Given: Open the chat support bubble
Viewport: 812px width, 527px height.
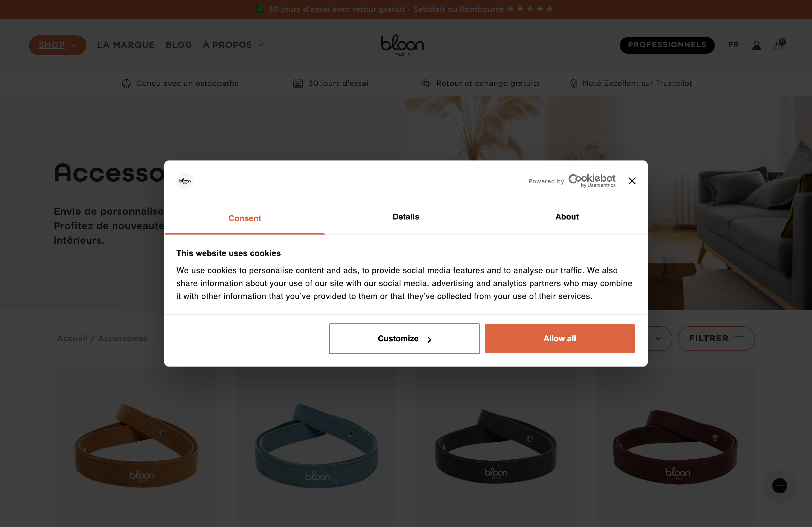Looking at the screenshot, I should coord(780,486).
